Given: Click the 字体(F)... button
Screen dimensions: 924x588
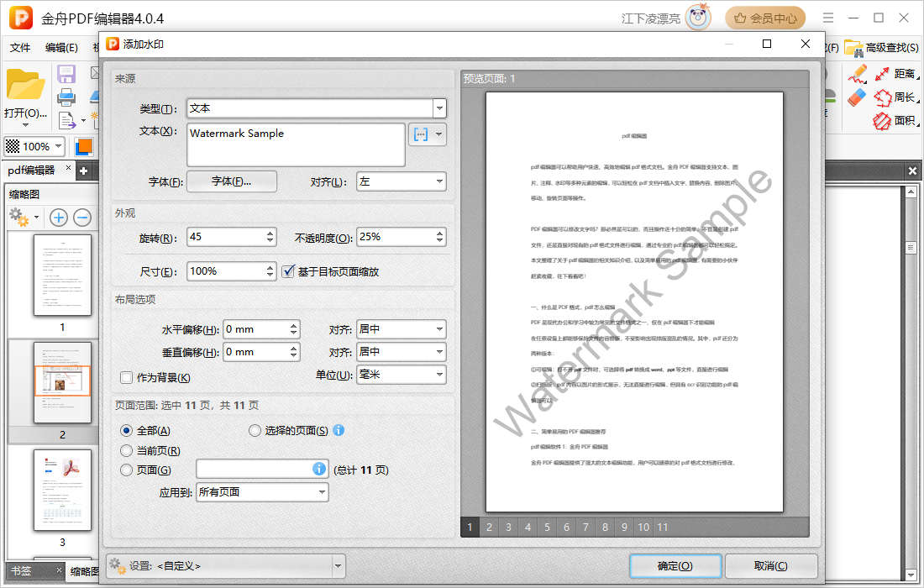Looking at the screenshot, I should (232, 181).
